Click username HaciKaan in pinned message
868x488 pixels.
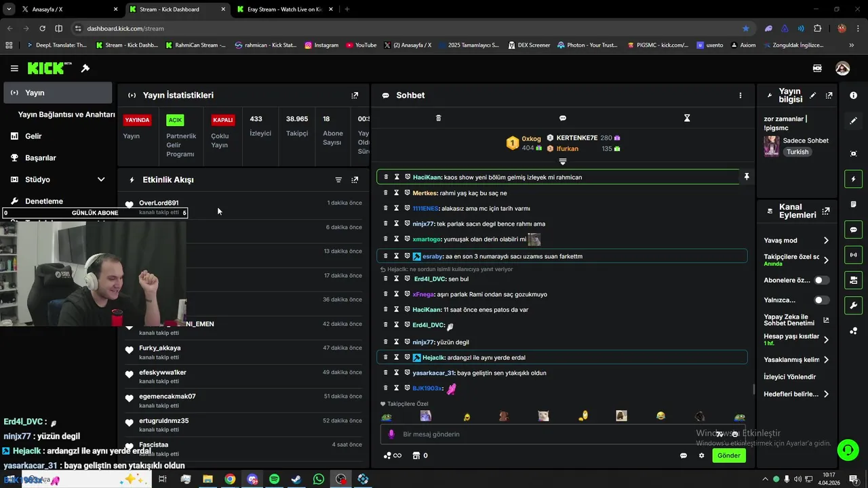(427, 177)
